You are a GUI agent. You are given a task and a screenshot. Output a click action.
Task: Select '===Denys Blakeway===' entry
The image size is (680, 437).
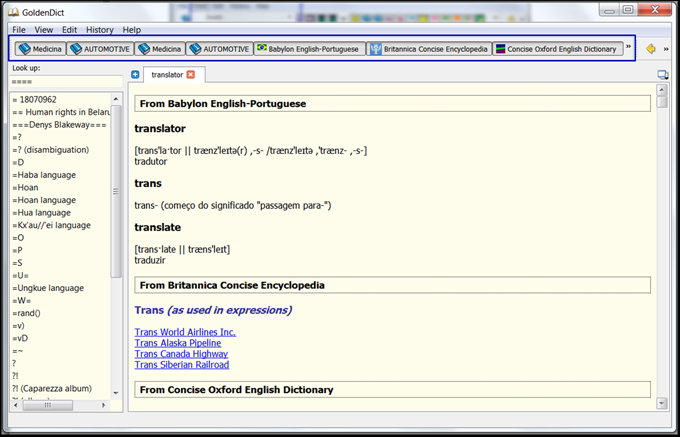[60, 124]
